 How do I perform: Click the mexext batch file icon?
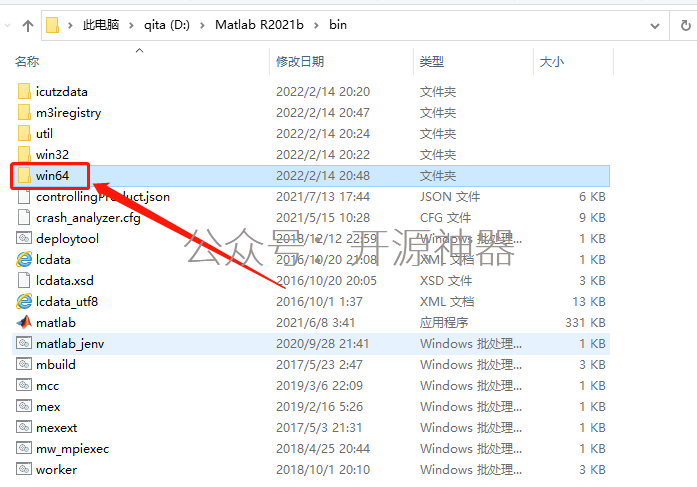pos(24,428)
